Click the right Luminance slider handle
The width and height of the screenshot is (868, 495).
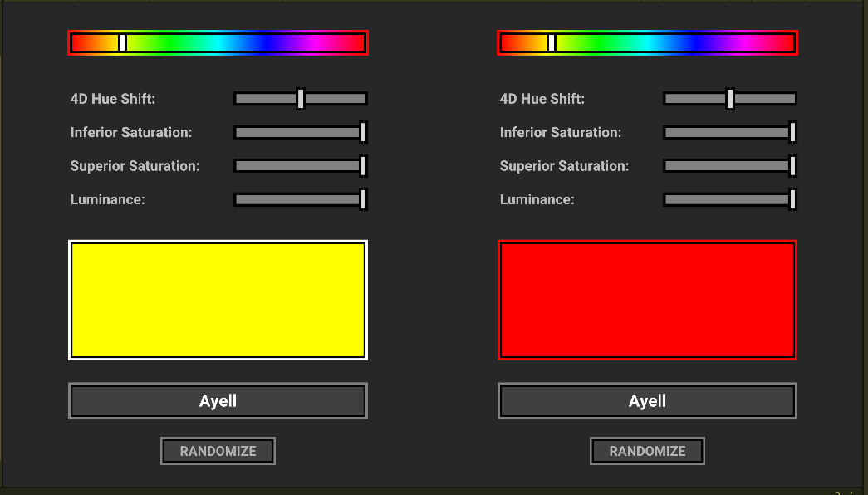[x=792, y=199]
